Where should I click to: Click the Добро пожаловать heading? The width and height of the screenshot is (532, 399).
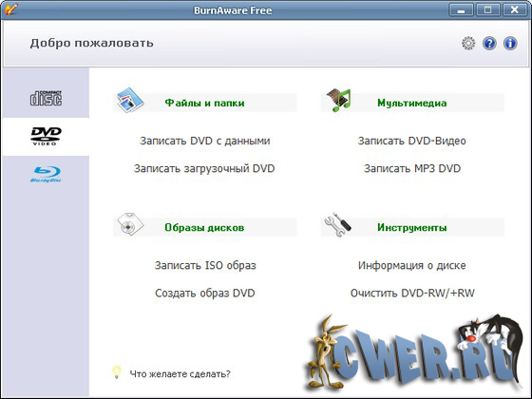91,43
